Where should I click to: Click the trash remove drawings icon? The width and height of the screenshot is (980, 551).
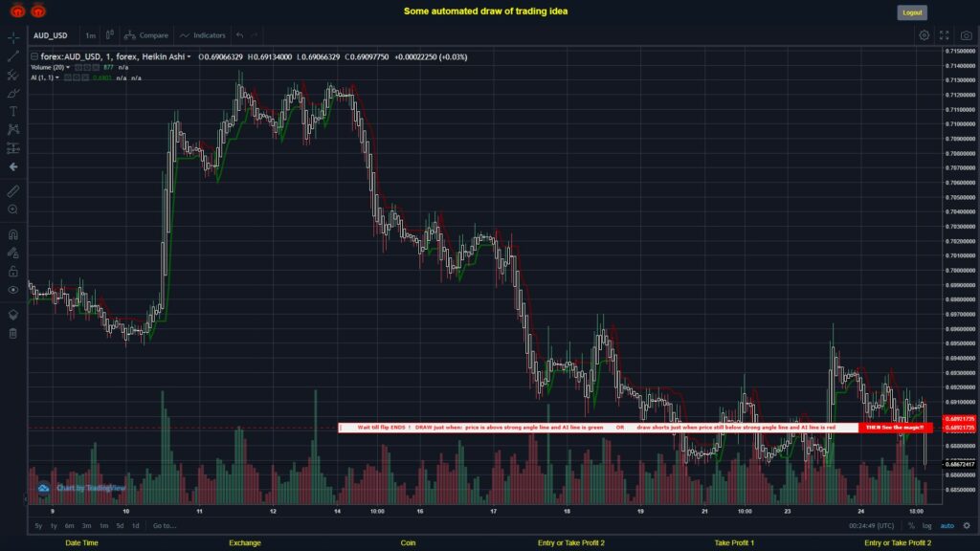tap(13, 334)
